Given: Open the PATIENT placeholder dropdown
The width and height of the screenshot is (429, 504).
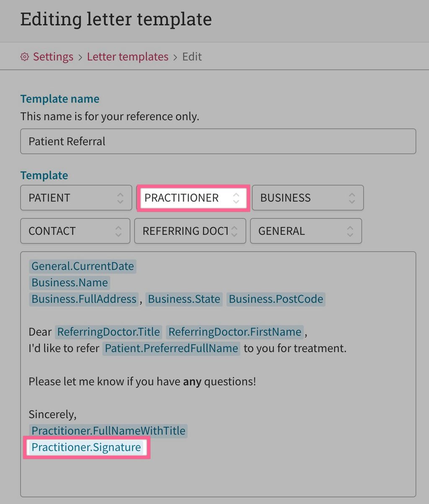Looking at the screenshot, I should tap(76, 198).
